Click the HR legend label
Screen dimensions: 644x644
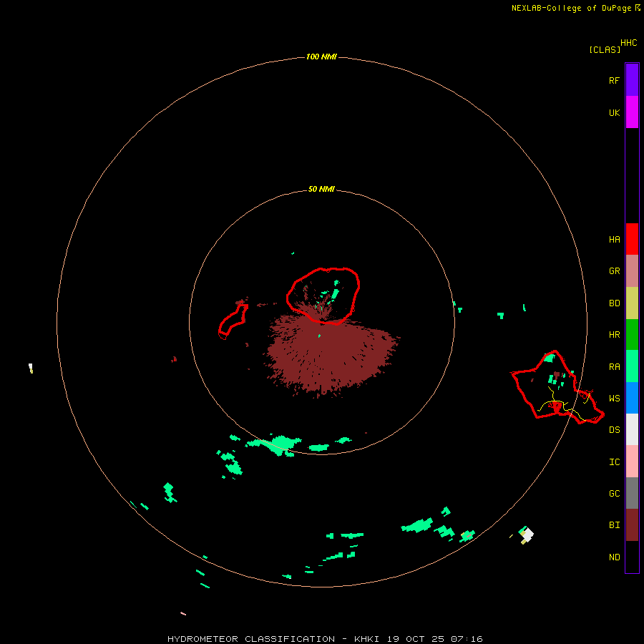pos(615,335)
